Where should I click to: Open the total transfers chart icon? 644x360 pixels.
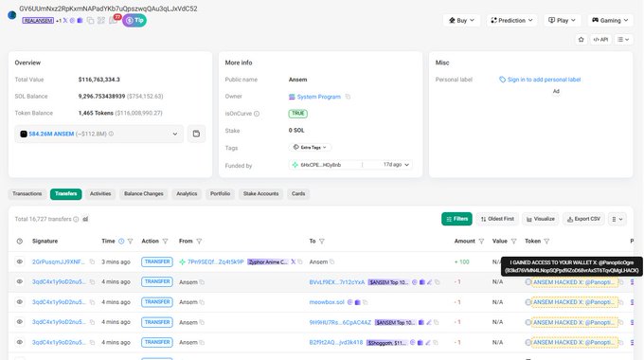(x=85, y=219)
